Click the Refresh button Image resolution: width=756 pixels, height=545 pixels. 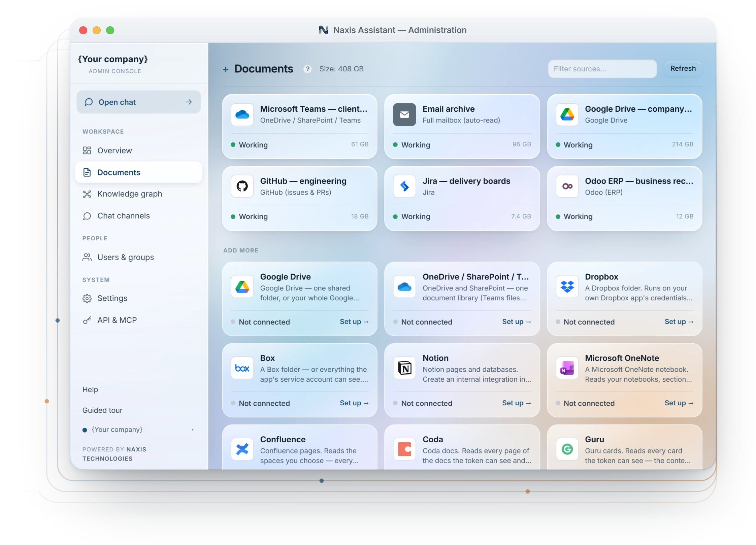pyautogui.click(x=683, y=69)
